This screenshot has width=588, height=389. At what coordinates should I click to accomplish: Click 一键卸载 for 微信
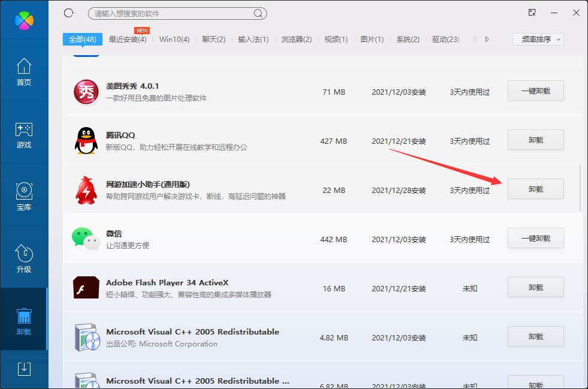535,238
